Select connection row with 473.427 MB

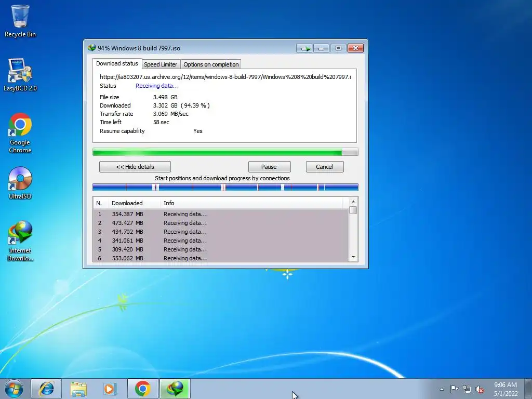[x=221, y=223]
